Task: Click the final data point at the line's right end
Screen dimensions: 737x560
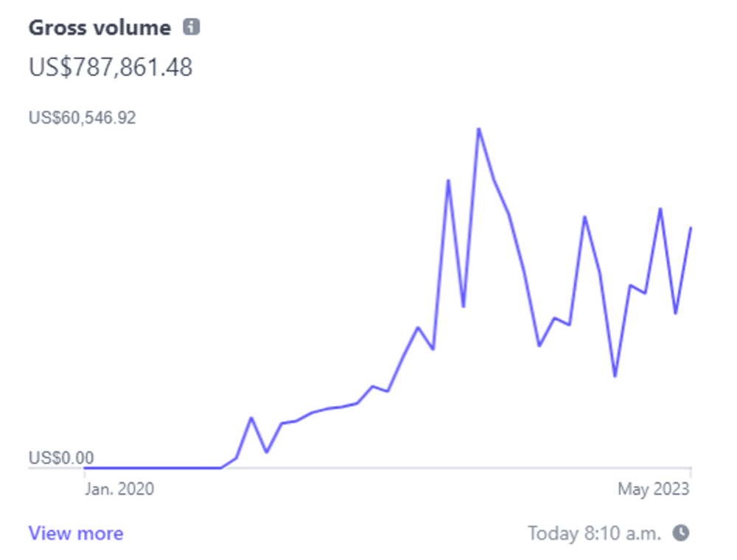Action: pos(691,228)
